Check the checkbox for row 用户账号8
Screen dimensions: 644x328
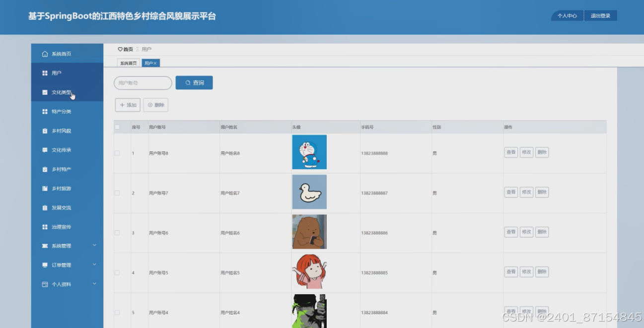coord(117,153)
